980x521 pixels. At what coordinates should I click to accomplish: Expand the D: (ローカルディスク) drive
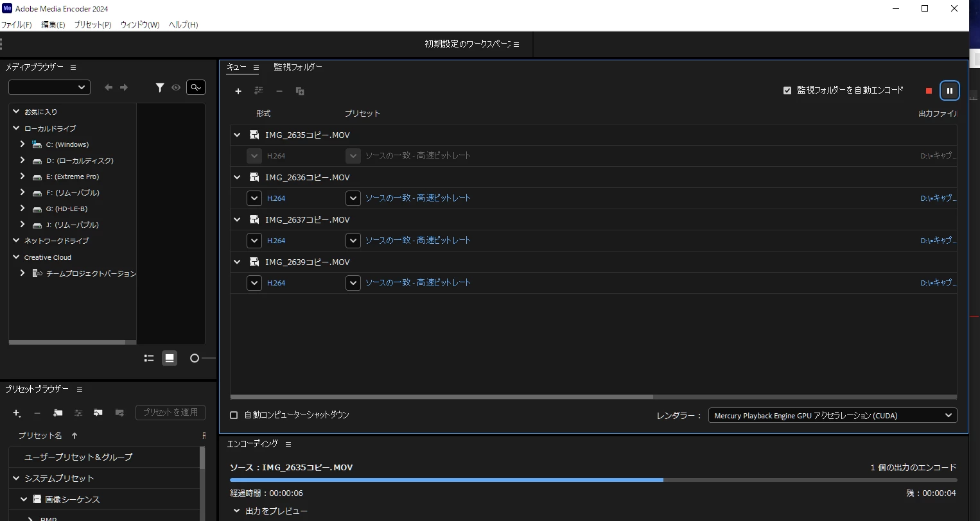22,160
